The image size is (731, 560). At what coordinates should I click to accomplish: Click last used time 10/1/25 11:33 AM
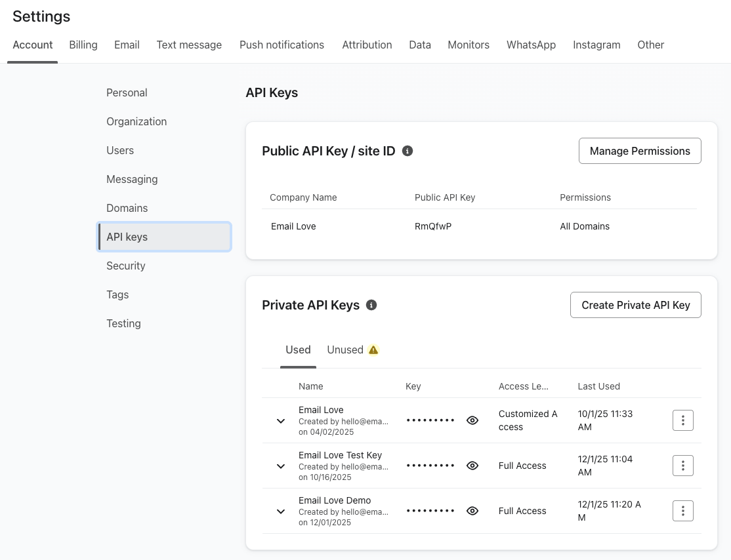(605, 420)
